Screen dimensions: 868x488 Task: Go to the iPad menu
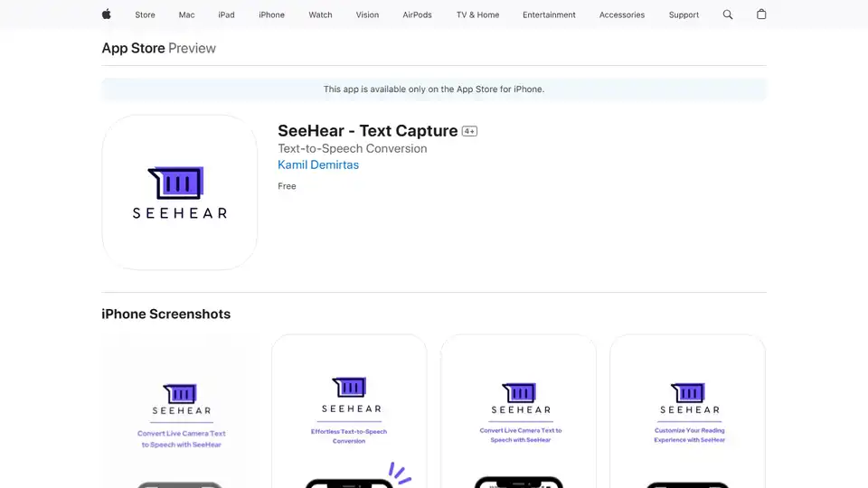pos(226,14)
